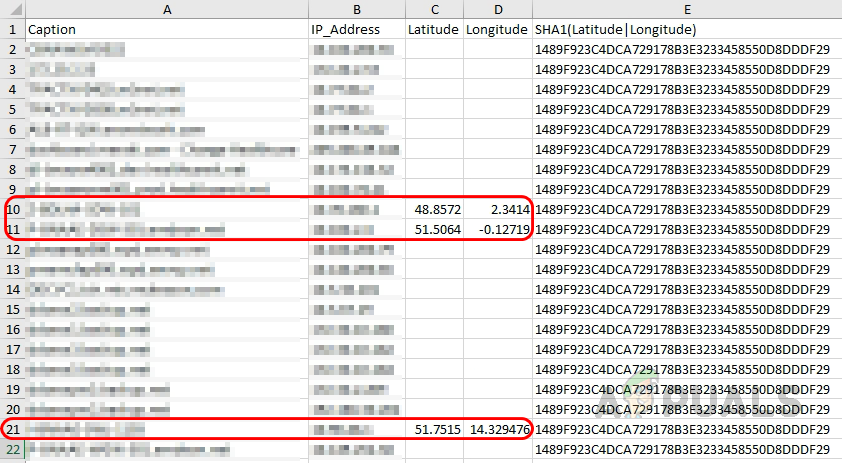Select longitude cell containing 14.329476

(498, 429)
